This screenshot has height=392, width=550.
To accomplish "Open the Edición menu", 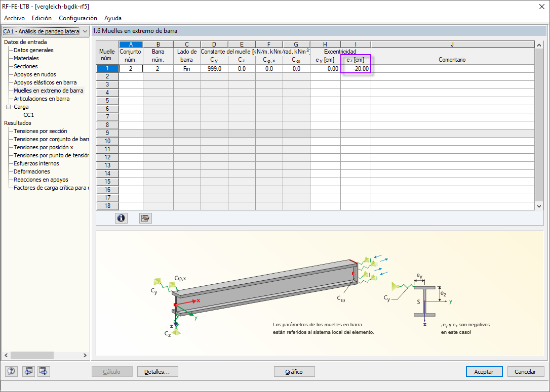I will pos(42,18).
